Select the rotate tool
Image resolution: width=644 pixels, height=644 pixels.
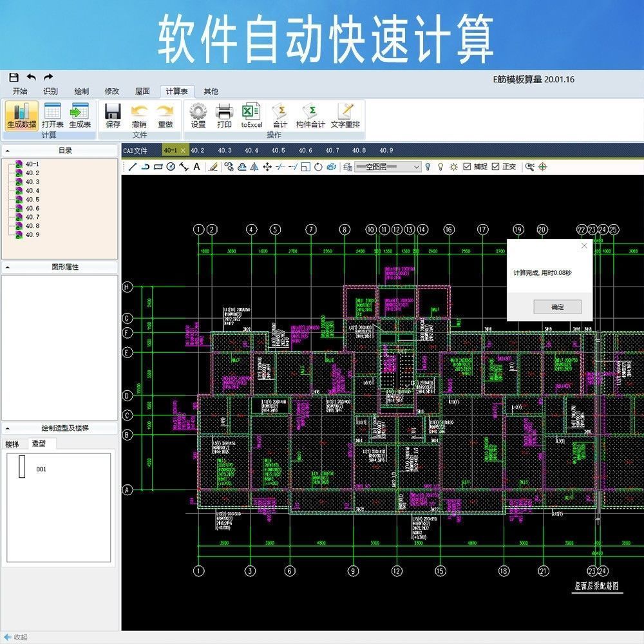[x=318, y=167]
